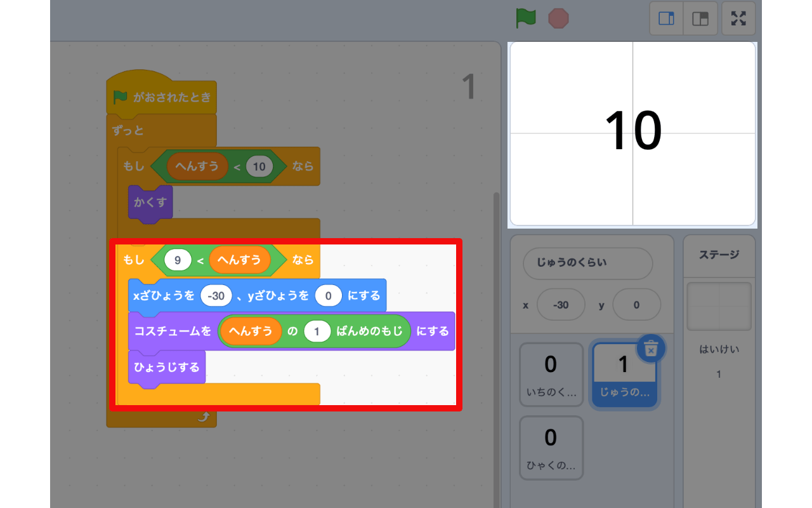Switch to large stage layout
Viewport: 812px width, 508px height.
coord(700,18)
